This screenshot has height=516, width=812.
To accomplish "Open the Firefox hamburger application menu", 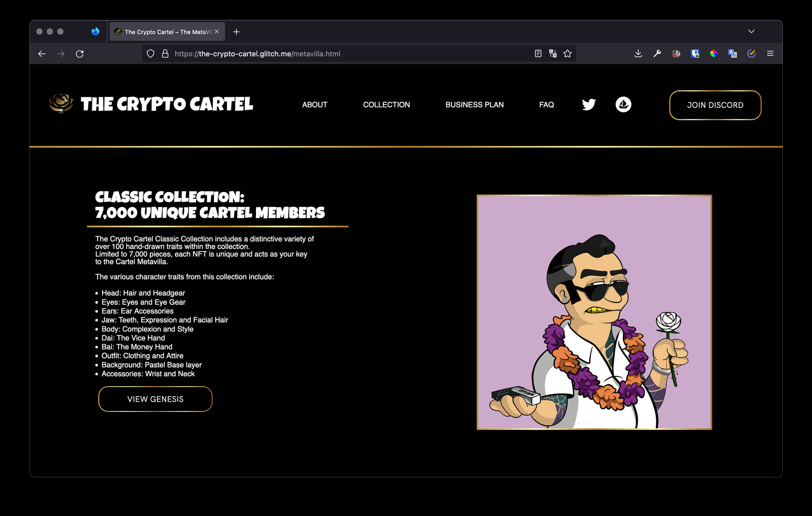I will 770,54.
